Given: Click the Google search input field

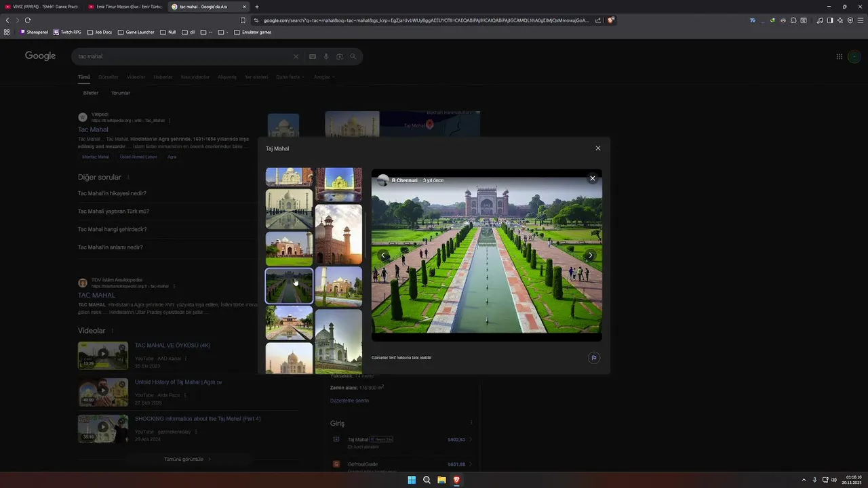Looking at the screenshot, I should [x=183, y=57].
